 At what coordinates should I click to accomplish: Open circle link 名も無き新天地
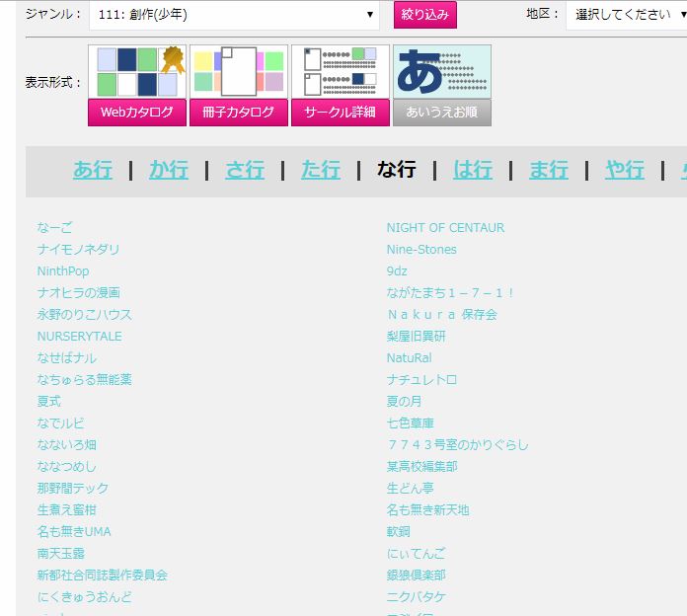pos(428,510)
